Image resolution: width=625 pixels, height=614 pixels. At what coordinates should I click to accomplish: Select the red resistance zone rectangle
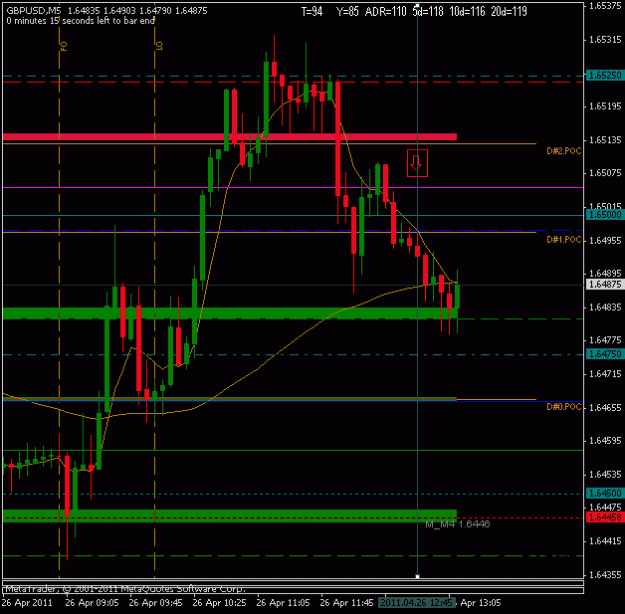click(230, 137)
